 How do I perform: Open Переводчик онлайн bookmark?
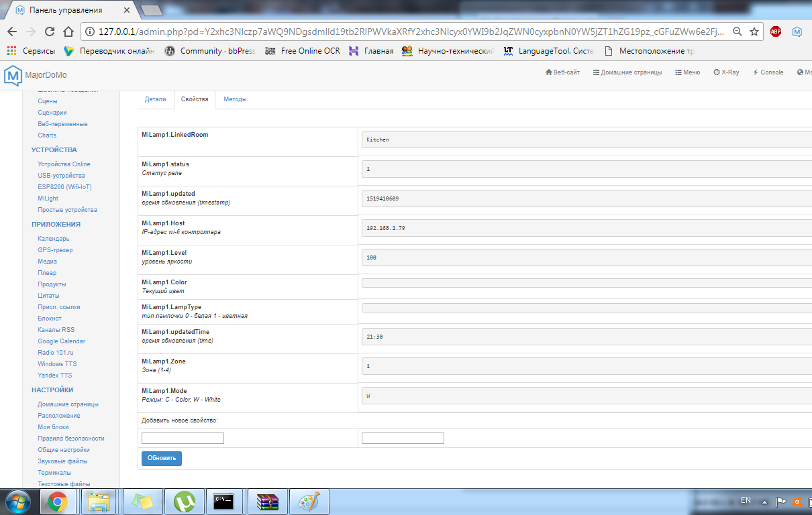coord(109,51)
